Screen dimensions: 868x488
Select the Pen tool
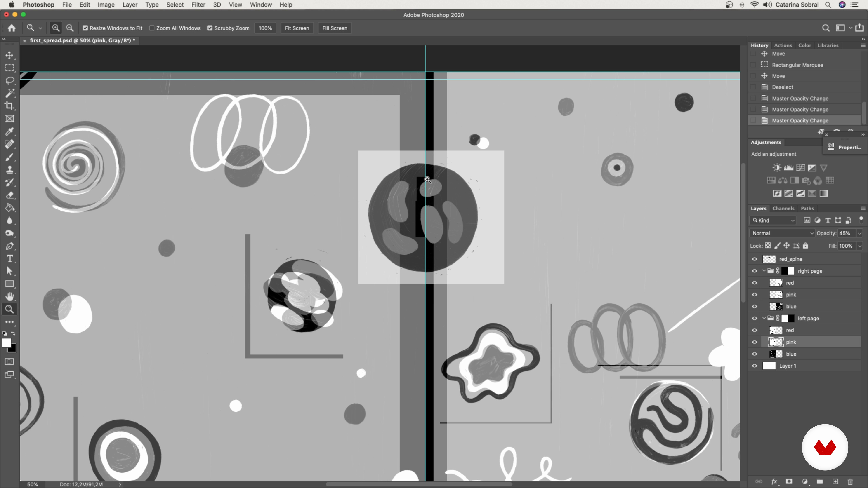coord(9,246)
